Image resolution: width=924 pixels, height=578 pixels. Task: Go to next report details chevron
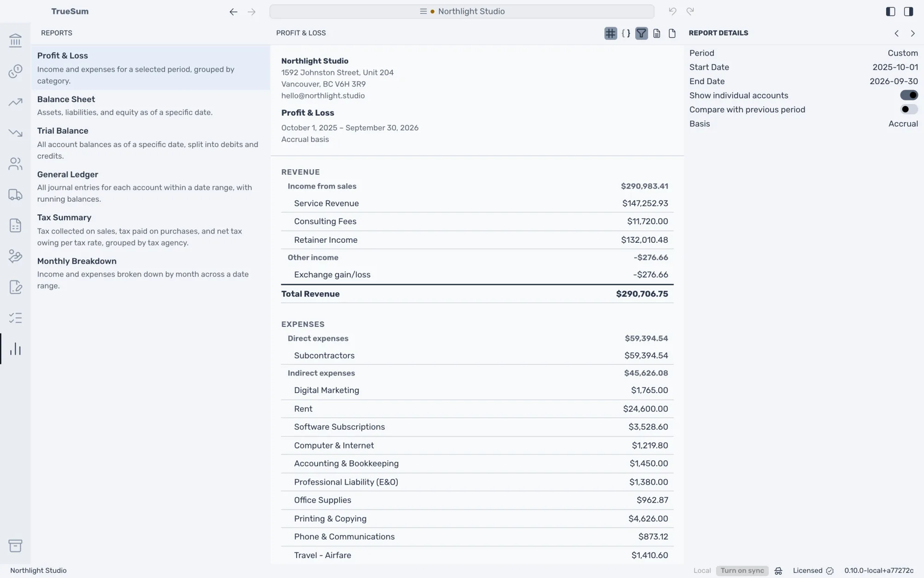pyautogui.click(x=913, y=33)
